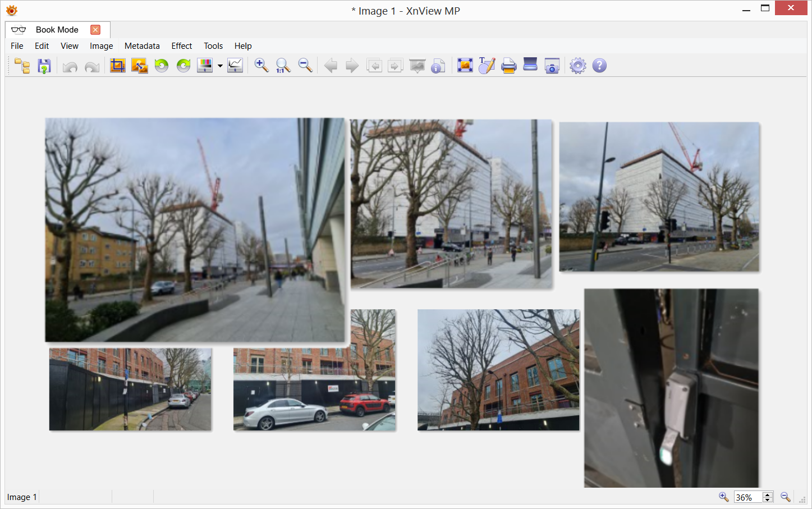The width and height of the screenshot is (812, 509).
Task: Expand the color adjustment dropdown arrow
Action: coord(220,66)
